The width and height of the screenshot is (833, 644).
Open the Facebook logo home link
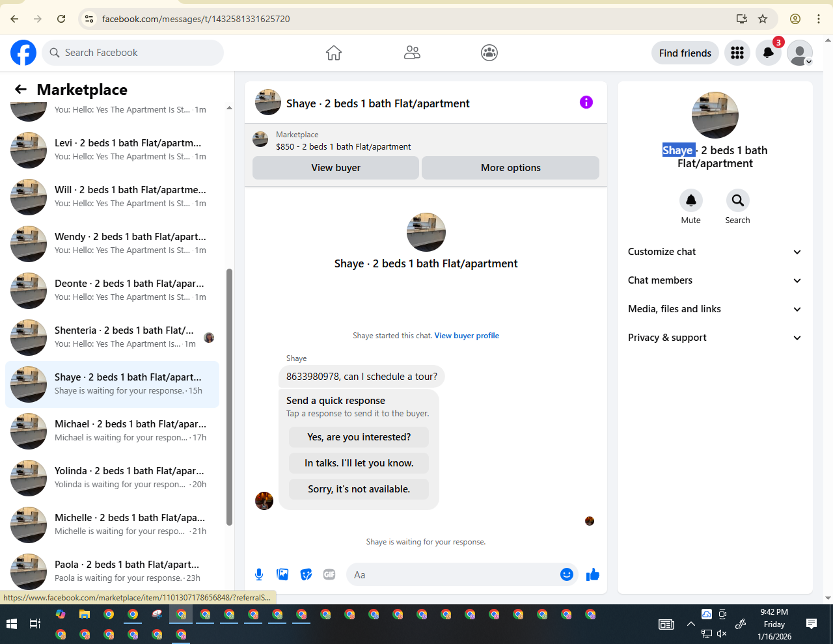(x=23, y=53)
